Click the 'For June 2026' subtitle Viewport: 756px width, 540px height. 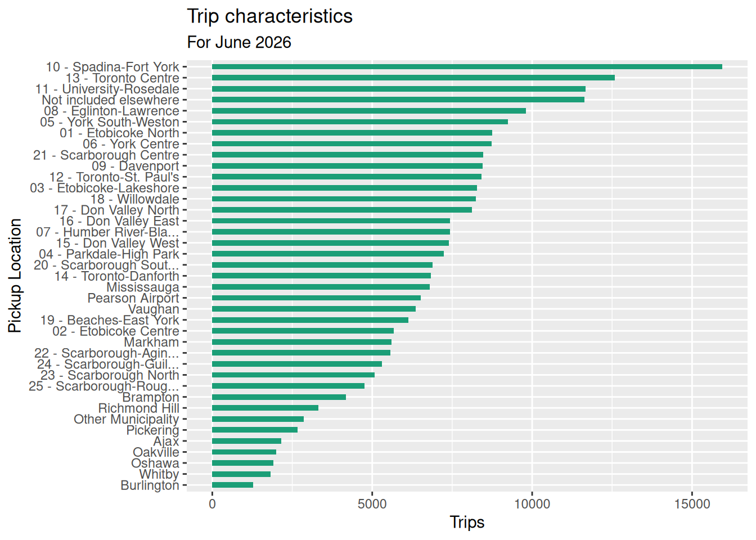point(239,42)
